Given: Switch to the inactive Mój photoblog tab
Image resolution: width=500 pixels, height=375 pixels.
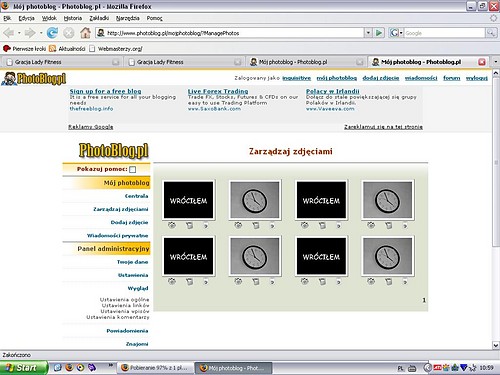Looking at the screenshot, I should pyautogui.click(x=306, y=62).
